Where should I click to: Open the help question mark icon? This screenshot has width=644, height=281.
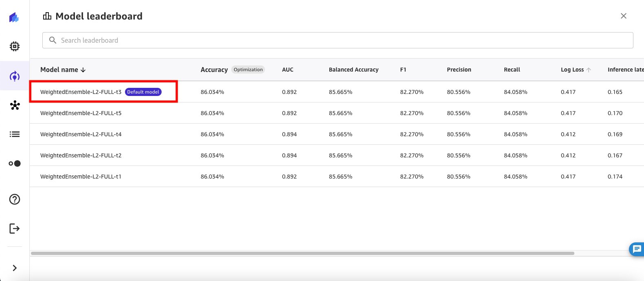(x=15, y=199)
